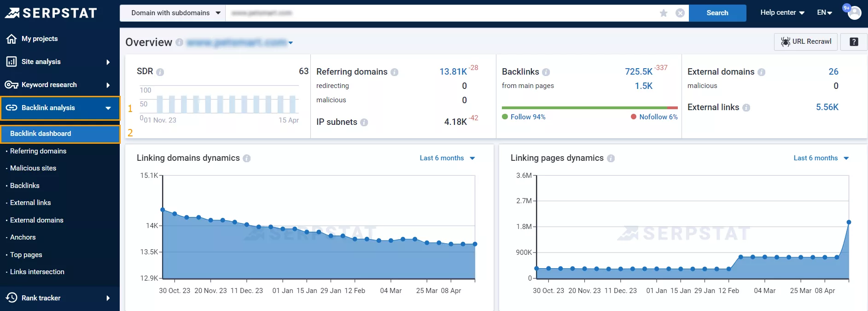Click the Serpstat logo
This screenshot has width=868, height=311.
(x=51, y=13)
